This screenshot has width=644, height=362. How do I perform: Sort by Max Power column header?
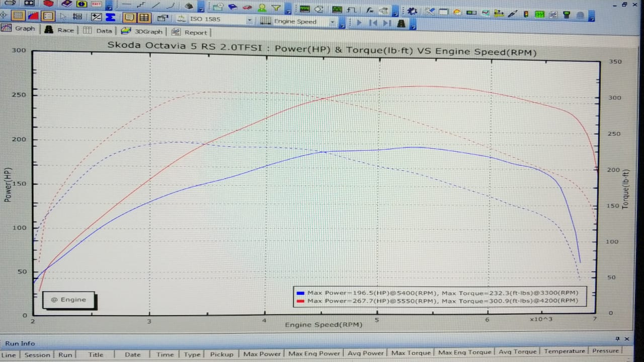pos(261,354)
